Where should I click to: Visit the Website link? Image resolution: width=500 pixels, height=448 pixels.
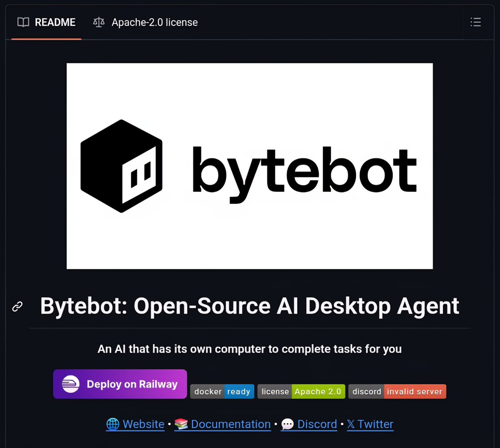(x=135, y=424)
